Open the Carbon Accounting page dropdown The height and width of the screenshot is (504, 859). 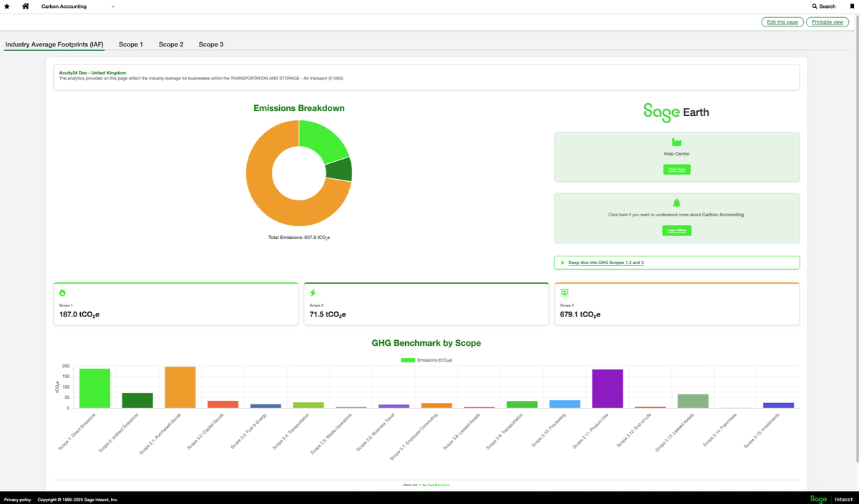tap(112, 6)
